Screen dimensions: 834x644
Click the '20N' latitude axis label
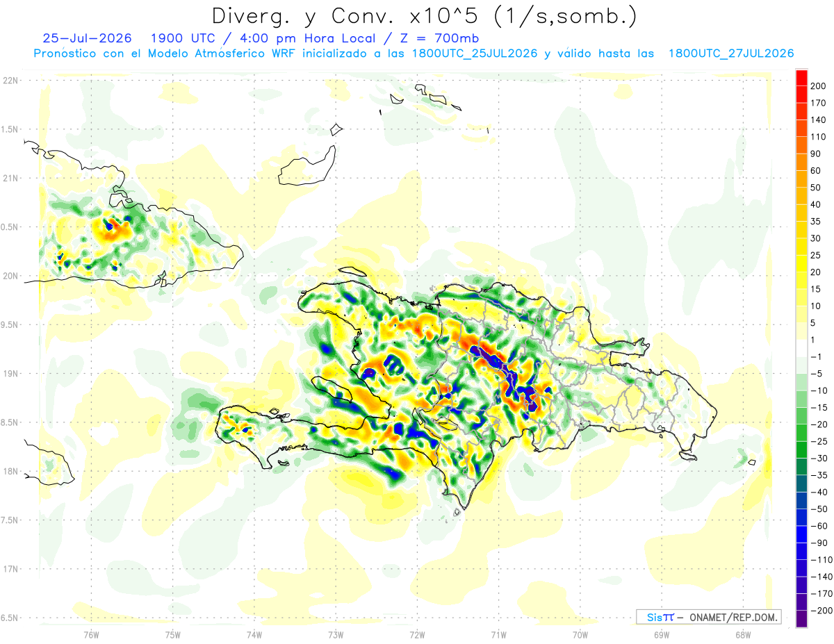coord(10,276)
